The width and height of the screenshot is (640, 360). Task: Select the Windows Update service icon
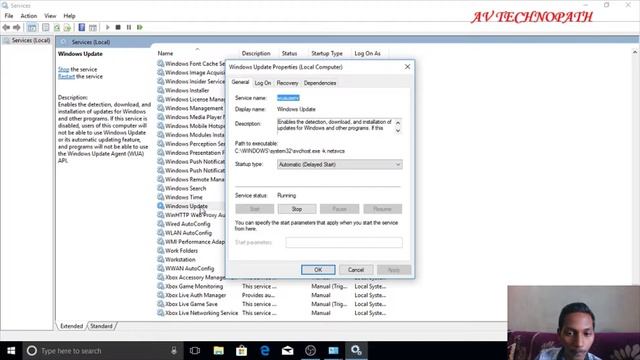pos(160,206)
